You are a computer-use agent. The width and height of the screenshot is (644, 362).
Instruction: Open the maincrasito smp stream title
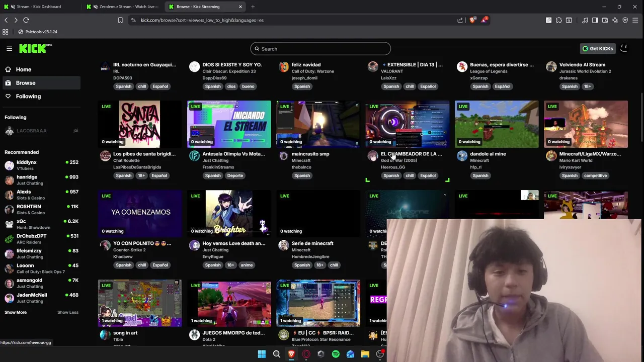(x=310, y=154)
